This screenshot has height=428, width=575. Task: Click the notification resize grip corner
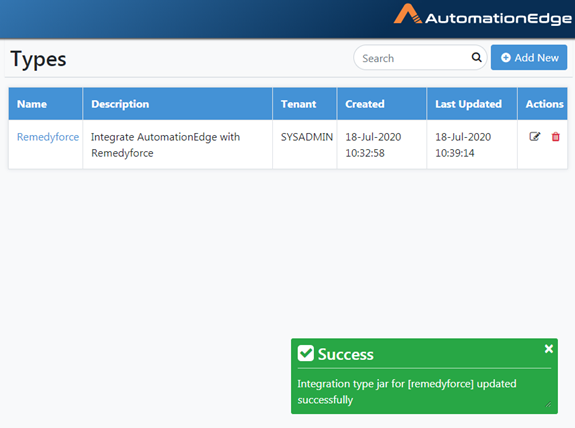(x=548, y=404)
